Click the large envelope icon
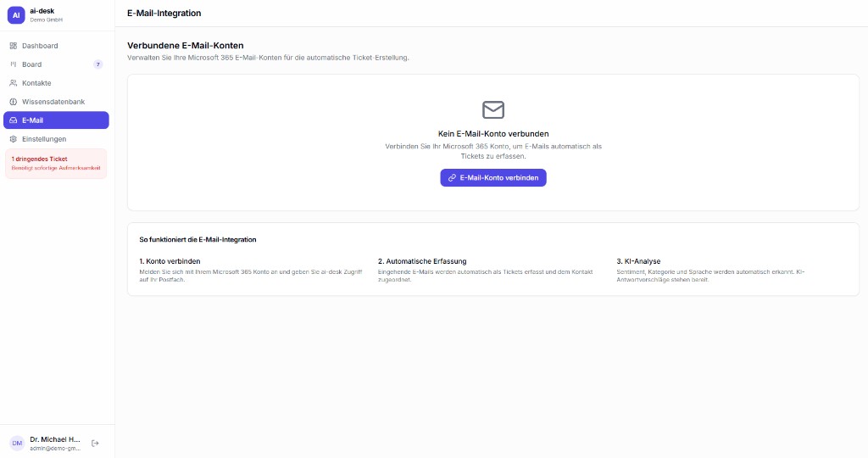This screenshot has height=458, width=868. click(x=493, y=109)
